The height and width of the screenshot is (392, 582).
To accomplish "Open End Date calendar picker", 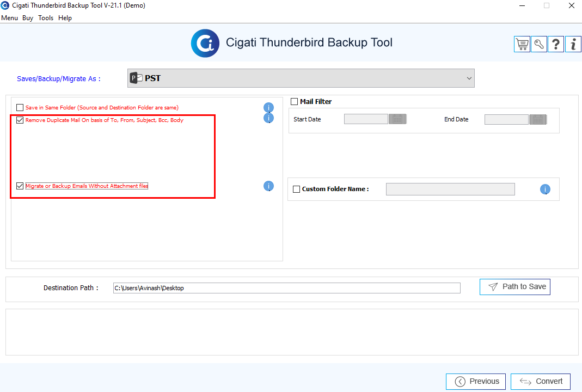I will coord(538,120).
